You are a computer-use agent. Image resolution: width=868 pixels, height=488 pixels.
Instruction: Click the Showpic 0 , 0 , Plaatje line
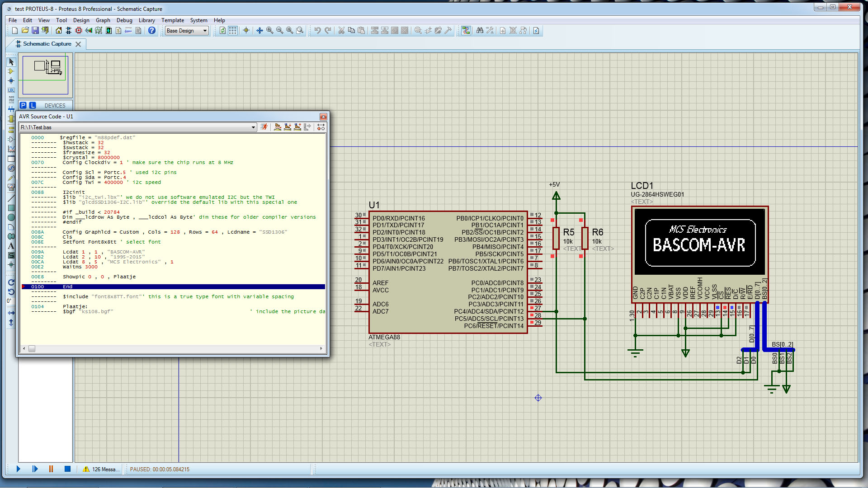(x=99, y=277)
